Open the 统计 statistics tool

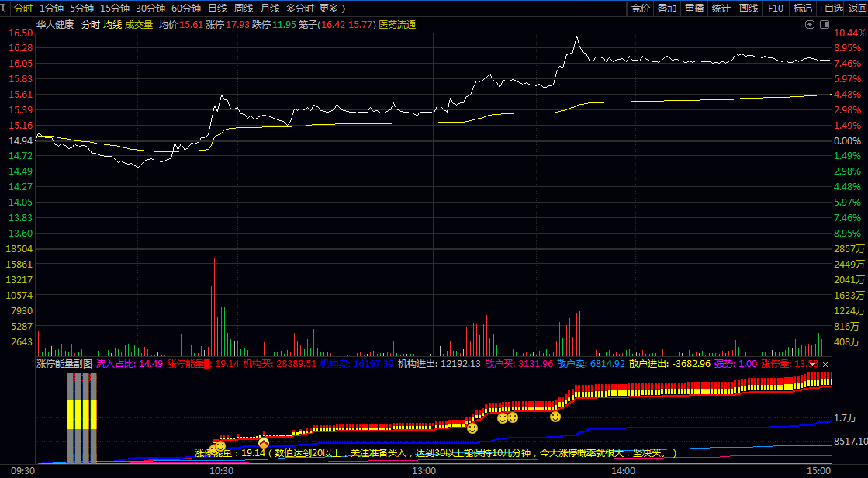(x=721, y=9)
